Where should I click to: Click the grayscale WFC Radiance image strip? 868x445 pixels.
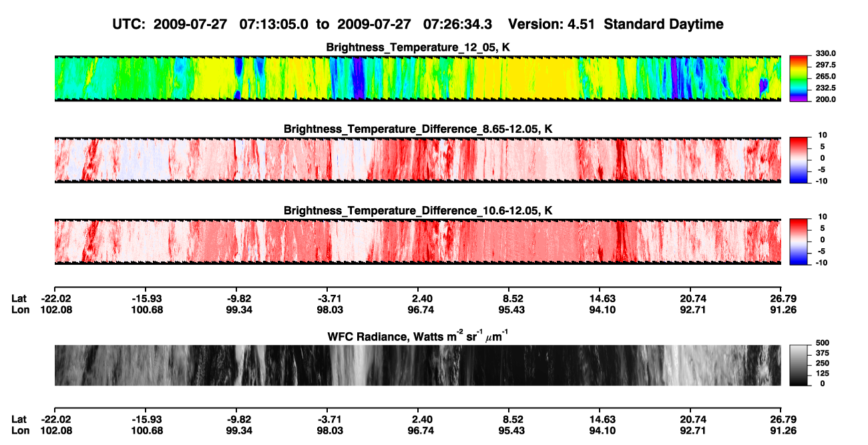(417, 365)
